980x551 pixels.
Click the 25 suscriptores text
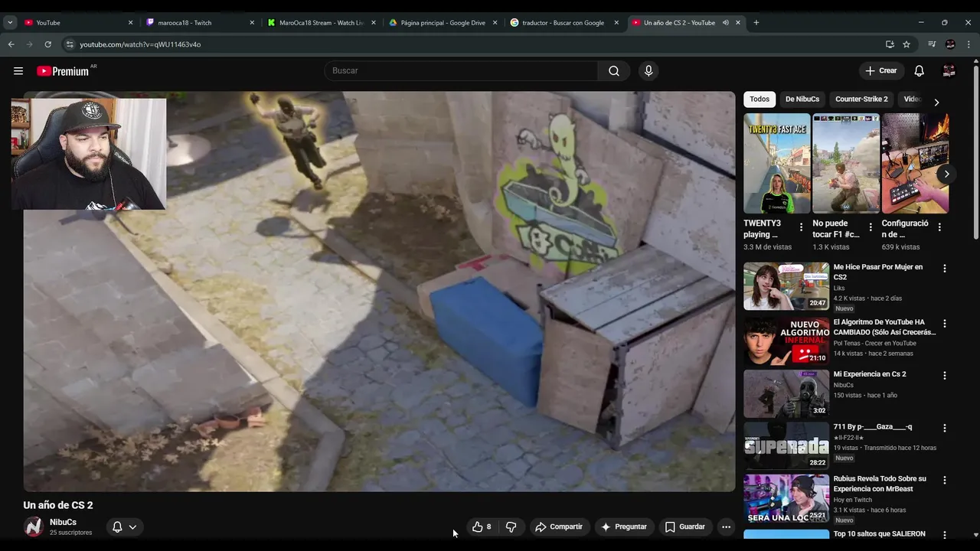coord(70,533)
